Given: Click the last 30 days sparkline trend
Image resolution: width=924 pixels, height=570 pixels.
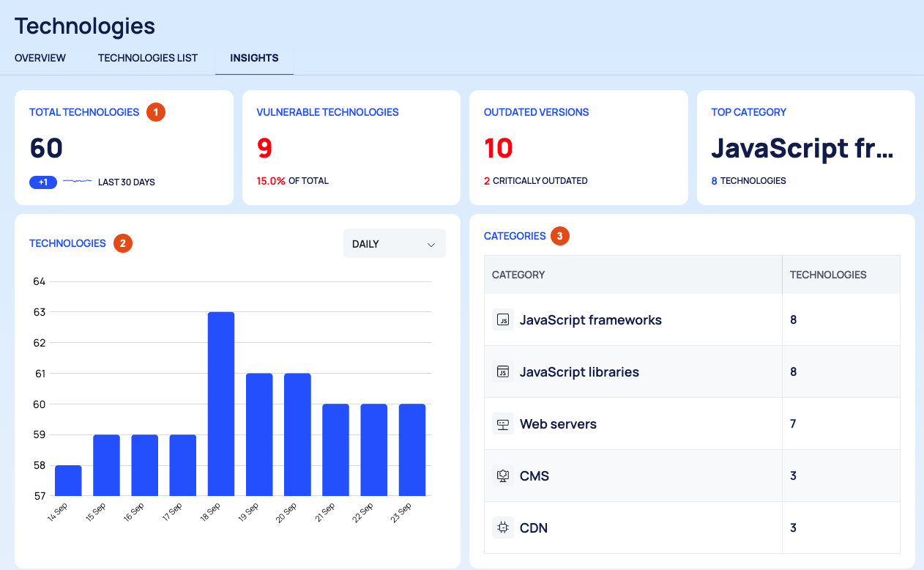Looking at the screenshot, I should pos(78,181).
